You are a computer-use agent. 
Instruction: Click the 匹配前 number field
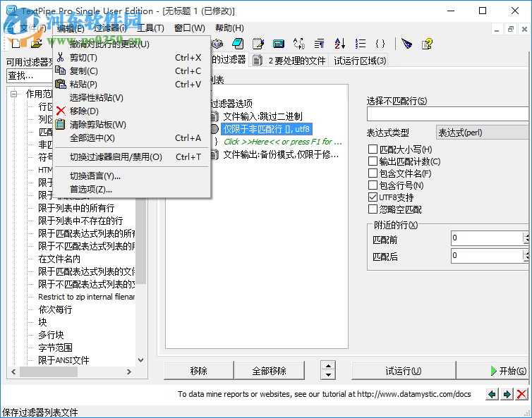487,238
